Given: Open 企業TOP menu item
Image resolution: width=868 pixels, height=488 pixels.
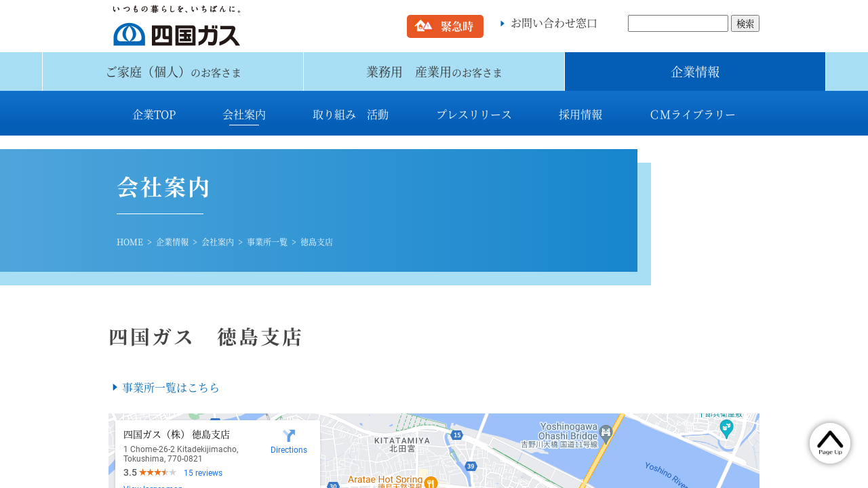Looking at the screenshot, I should point(154,115).
